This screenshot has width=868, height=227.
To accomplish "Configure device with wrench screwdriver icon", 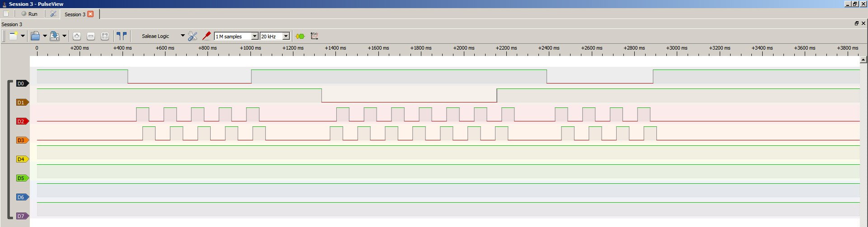I will coord(193,36).
